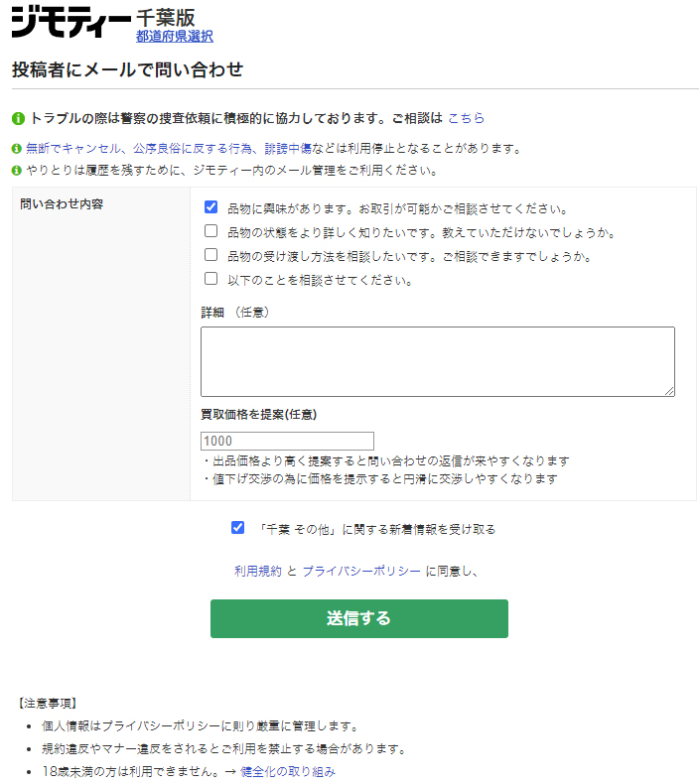The width and height of the screenshot is (699, 784).
Task: Focus the 買取価格を提案 price field
Action: click(x=287, y=441)
